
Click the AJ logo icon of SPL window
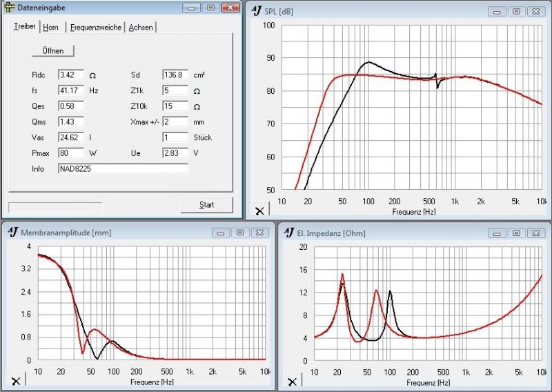257,11
